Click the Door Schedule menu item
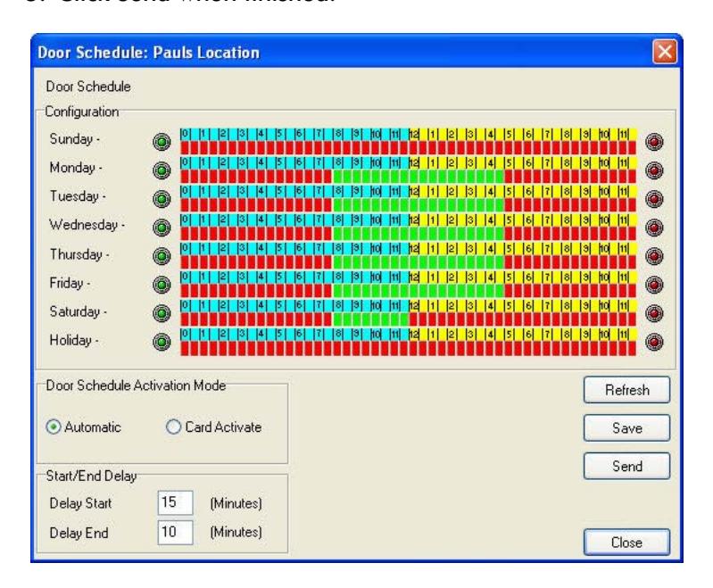 [88, 87]
